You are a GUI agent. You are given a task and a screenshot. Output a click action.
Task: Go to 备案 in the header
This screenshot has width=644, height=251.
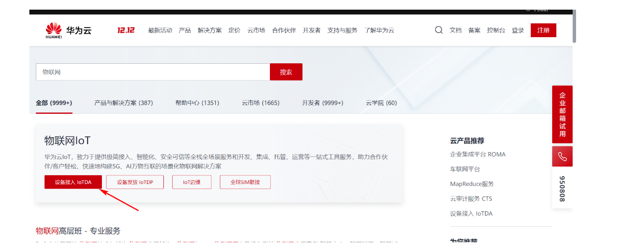tap(475, 30)
